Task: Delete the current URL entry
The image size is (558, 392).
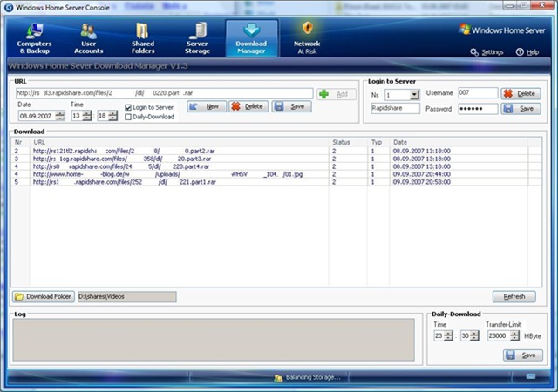Action: (248, 106)
